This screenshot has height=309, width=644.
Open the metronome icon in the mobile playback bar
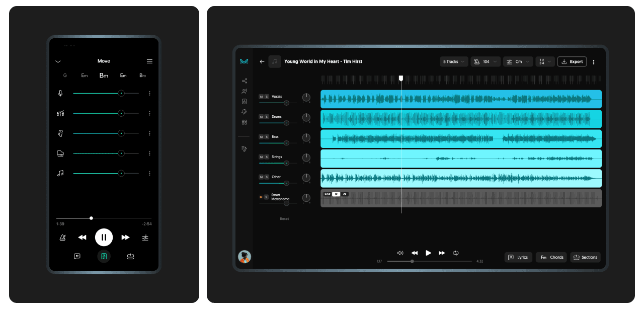tap(62, 237)
